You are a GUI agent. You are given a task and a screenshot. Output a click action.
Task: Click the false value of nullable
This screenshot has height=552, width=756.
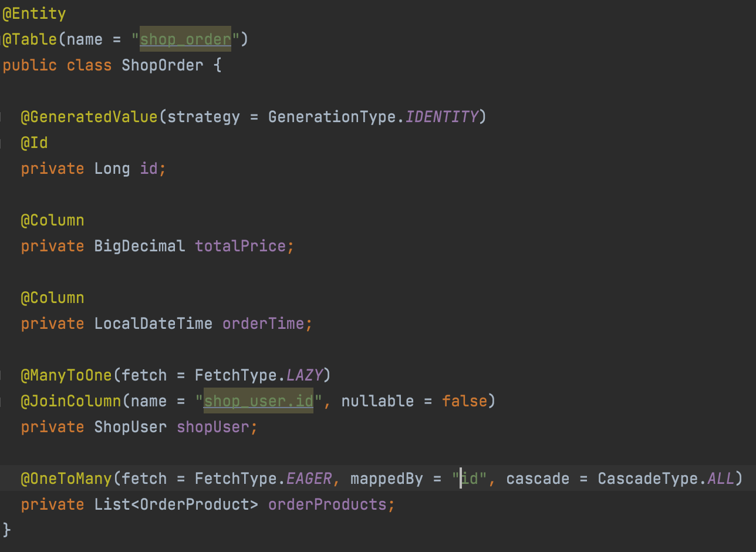click(465, 401)
